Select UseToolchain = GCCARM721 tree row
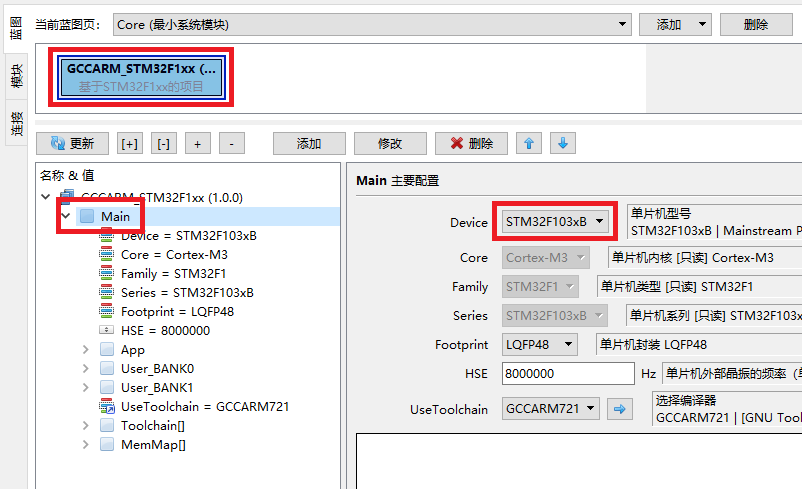This screenshot has height=489, width=802. click(205, 407)
